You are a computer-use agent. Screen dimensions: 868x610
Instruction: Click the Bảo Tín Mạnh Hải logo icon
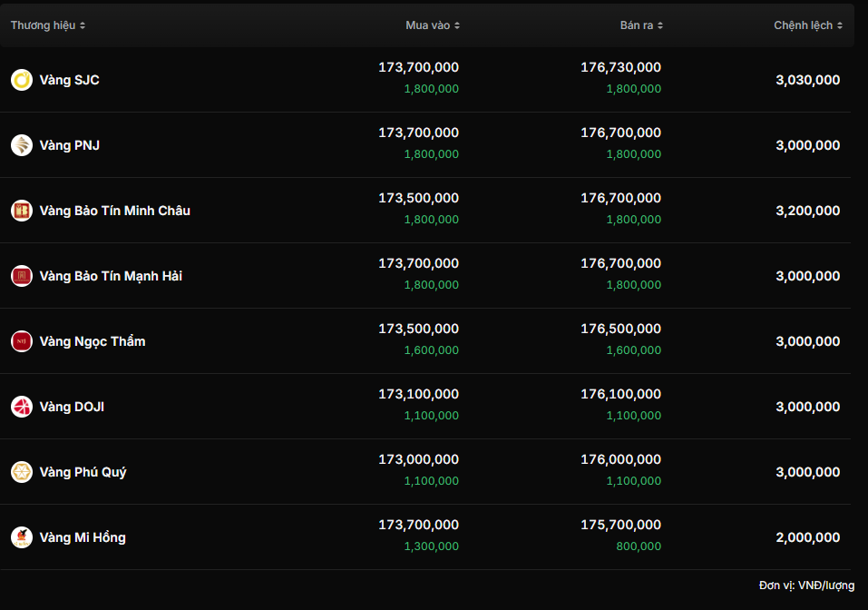22,276
